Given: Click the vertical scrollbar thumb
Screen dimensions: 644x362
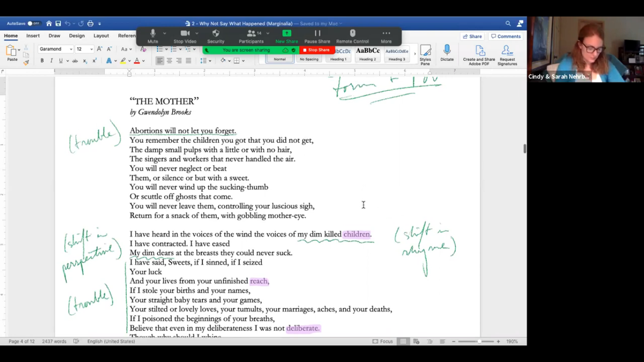Looking at the screenshot, I should pyautogui.click(x=524, y=148).
